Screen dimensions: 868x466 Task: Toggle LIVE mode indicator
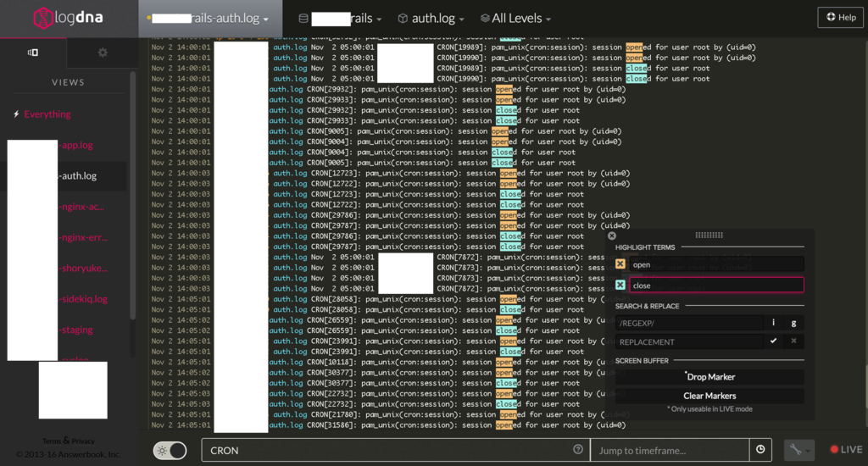(846, 449)
